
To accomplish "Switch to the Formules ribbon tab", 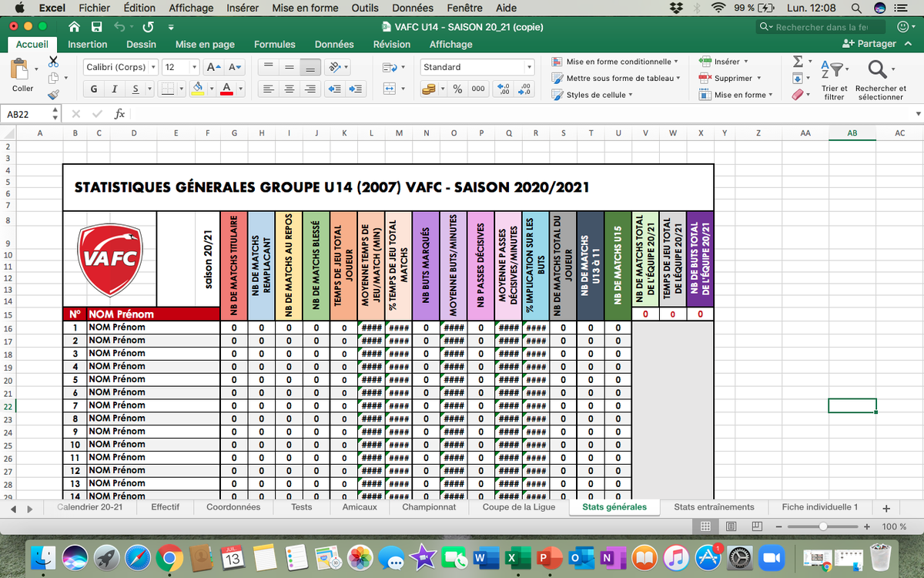I will tap(275, 45).
